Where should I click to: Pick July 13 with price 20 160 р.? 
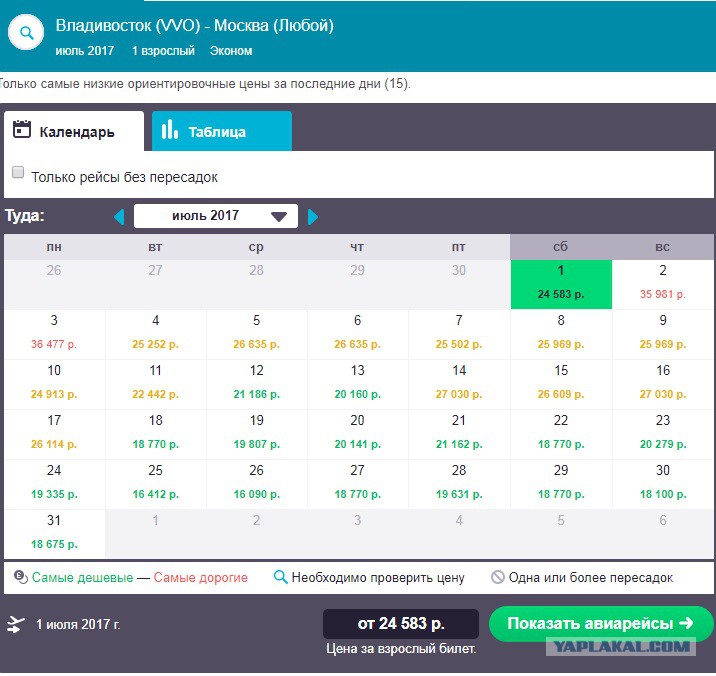click(358, 384)
